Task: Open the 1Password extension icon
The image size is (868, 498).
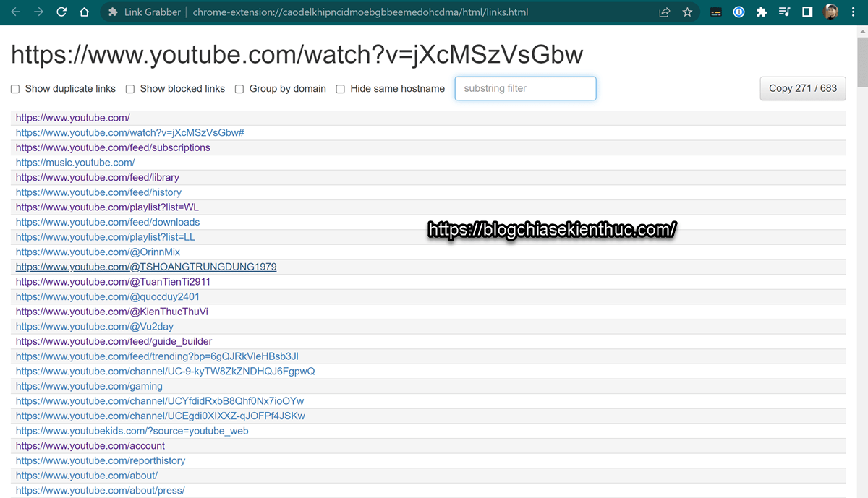Action: [739, 12]
